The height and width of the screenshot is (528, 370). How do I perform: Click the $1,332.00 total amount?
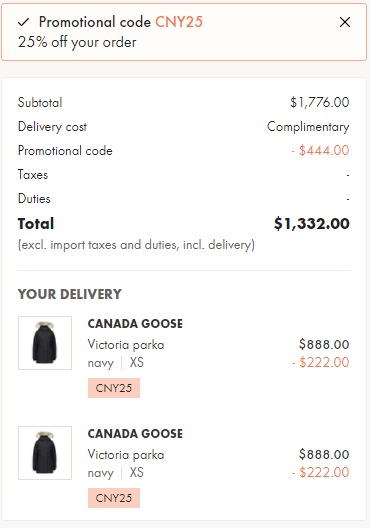click(x=312, y=224)
